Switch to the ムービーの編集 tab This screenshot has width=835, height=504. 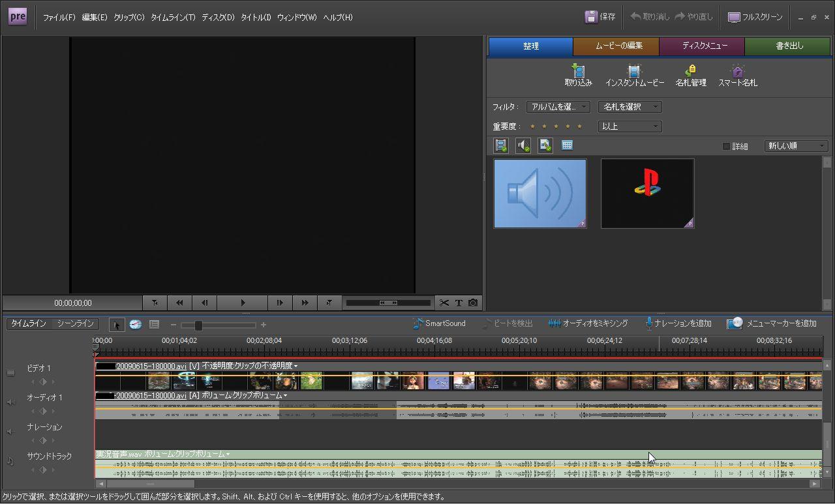(617, 46)
